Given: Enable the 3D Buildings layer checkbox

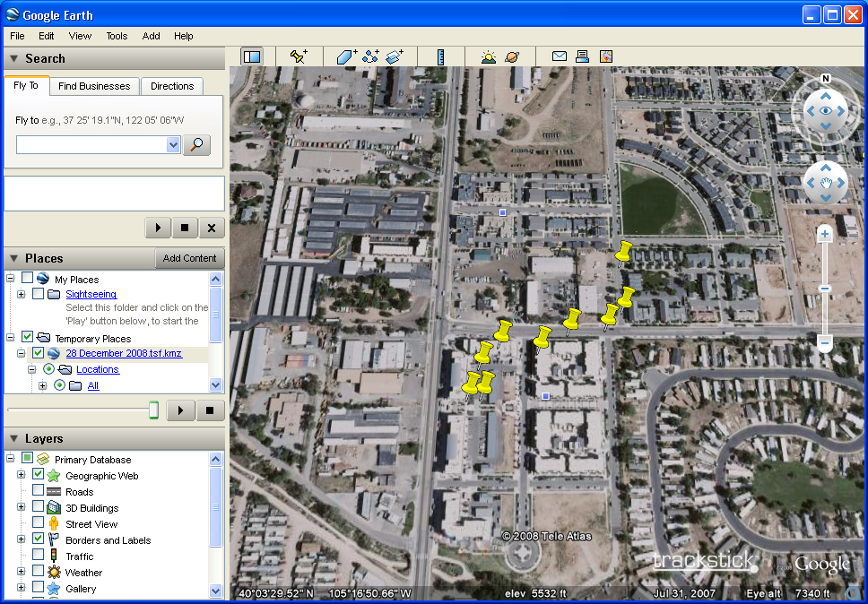Looking at the screenshot, I should pos(39,506).
